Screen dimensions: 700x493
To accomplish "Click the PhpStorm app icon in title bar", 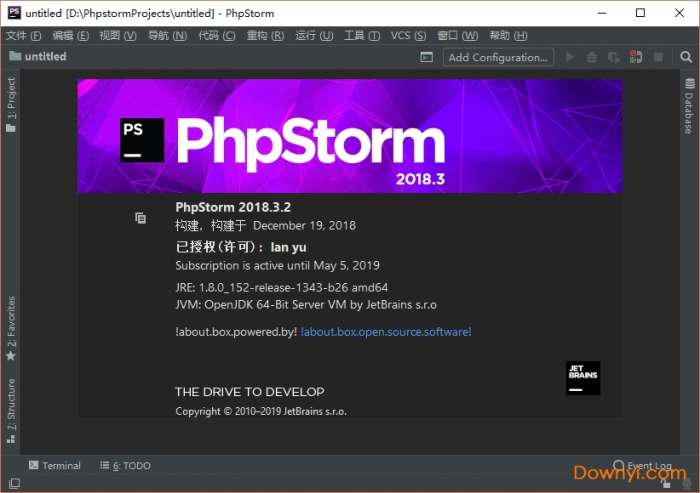I will click(x=14, y=13).
